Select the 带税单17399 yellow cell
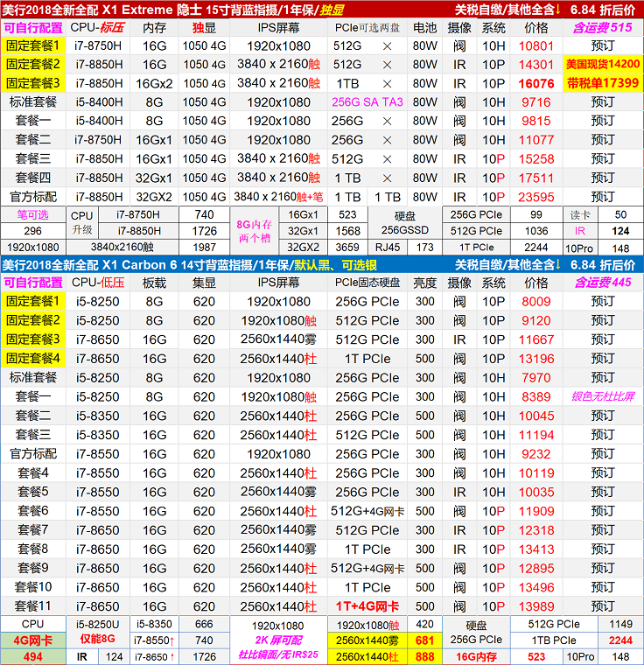Viewport: 644px width, 665px height. [603, 83]
